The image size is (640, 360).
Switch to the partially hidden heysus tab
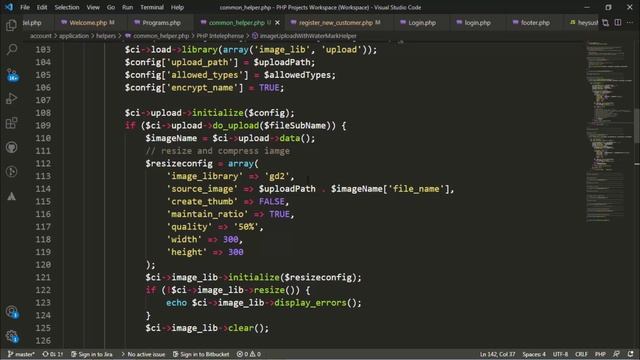coord(584,23)
